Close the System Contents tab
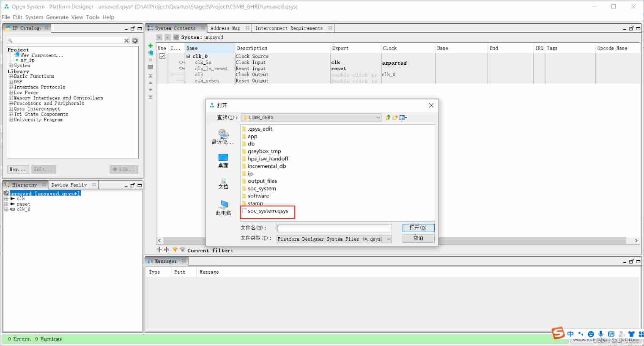This screenshot has width=644, height=346. [203, 28]
